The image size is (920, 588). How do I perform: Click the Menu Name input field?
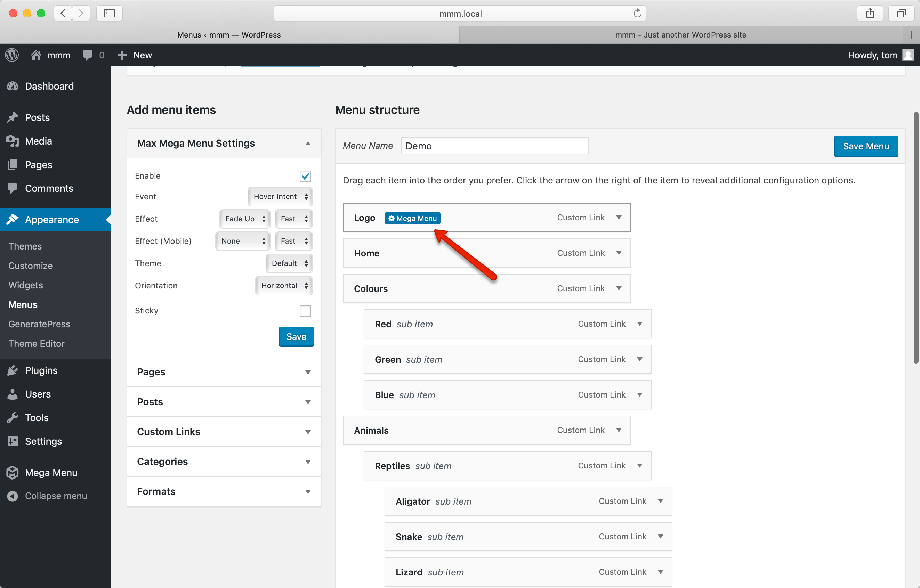pos(494,146)
